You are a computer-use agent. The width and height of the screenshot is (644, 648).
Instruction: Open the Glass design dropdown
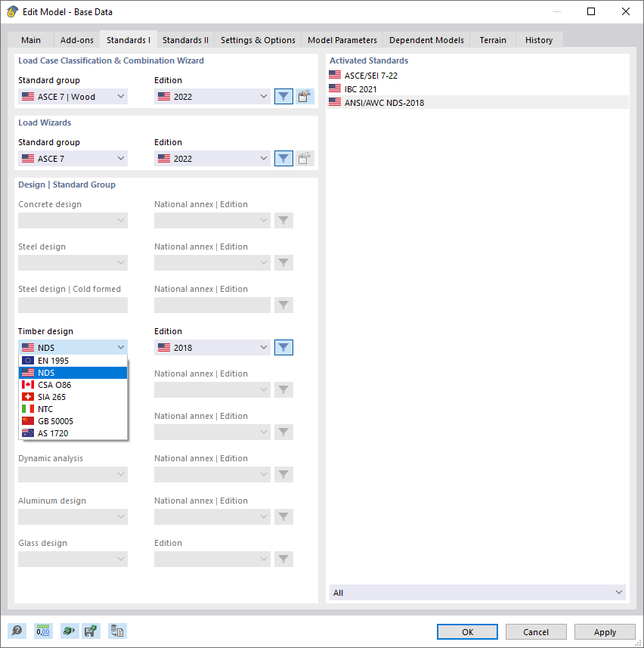[73, 559]
